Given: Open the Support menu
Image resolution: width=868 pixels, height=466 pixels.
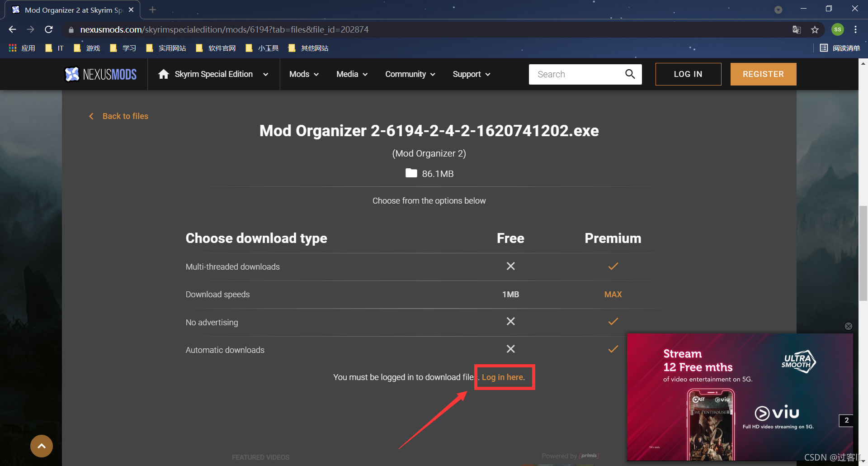Looking at the screenshot, I should (x=472, y=74).
